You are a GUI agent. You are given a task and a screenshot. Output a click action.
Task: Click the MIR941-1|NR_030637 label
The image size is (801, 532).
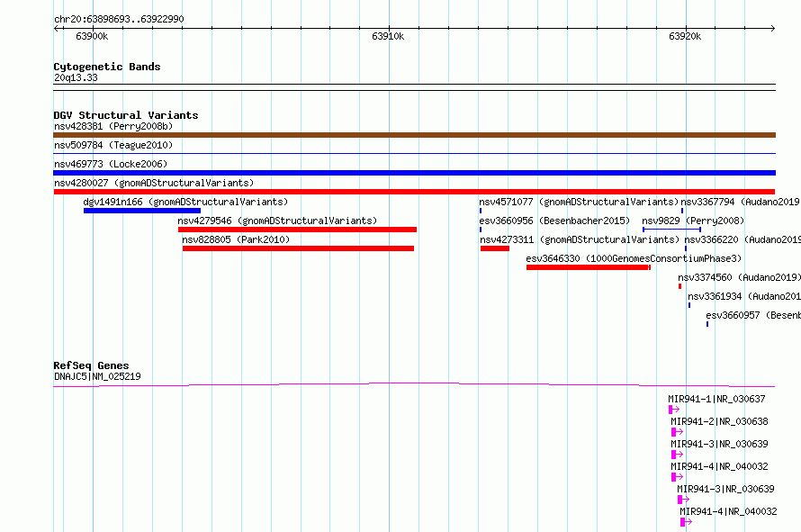click(x=716, y=399)
